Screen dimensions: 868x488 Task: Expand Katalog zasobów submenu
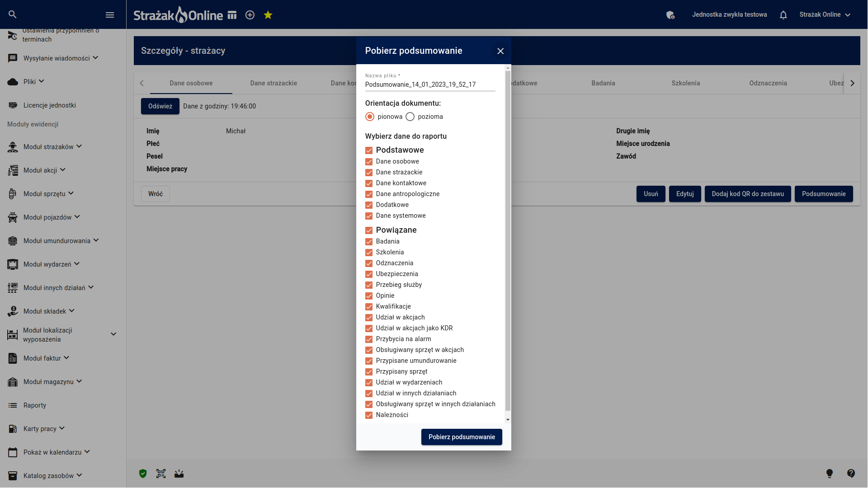pyautogui.click(x=79, y=475)
